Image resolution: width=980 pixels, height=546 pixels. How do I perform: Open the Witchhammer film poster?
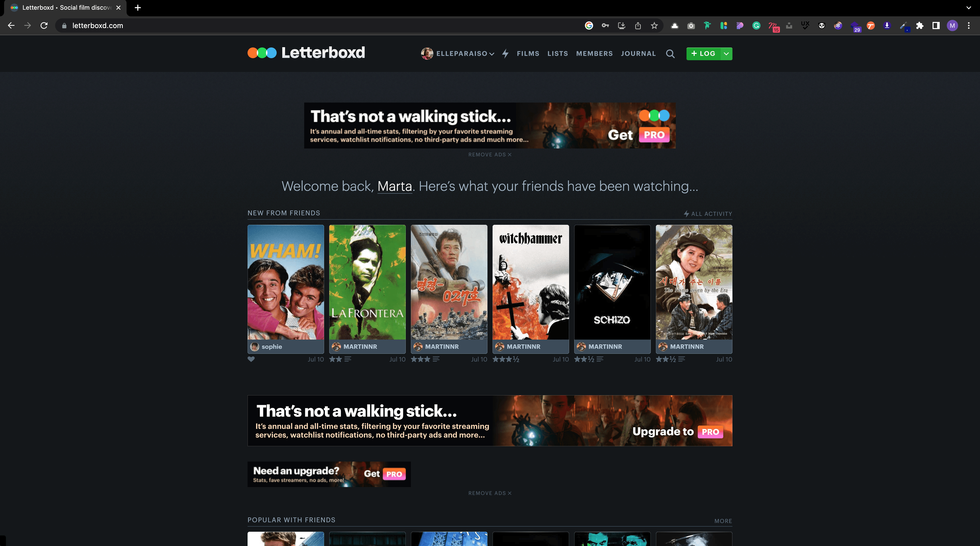click(530, 282)
